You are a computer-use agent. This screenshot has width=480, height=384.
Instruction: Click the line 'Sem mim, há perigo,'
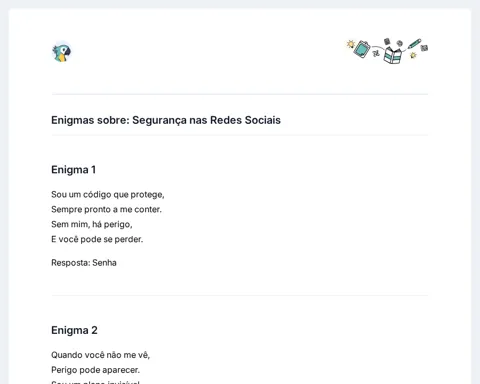point(92,224)
